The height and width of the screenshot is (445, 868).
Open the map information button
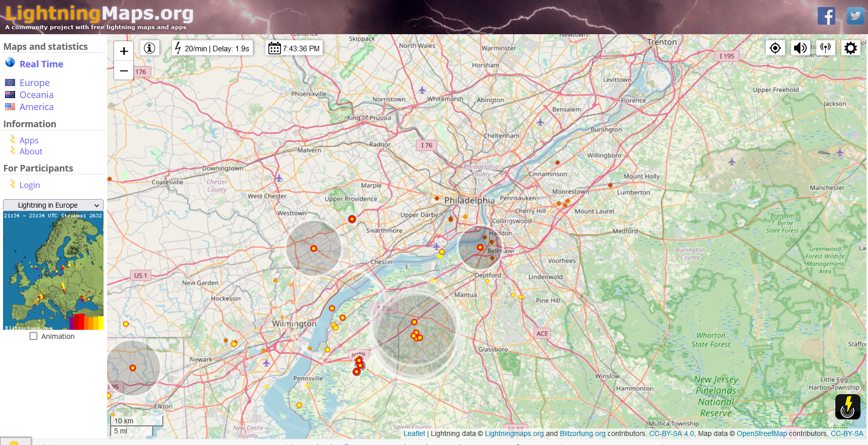(x=149, y=48)
